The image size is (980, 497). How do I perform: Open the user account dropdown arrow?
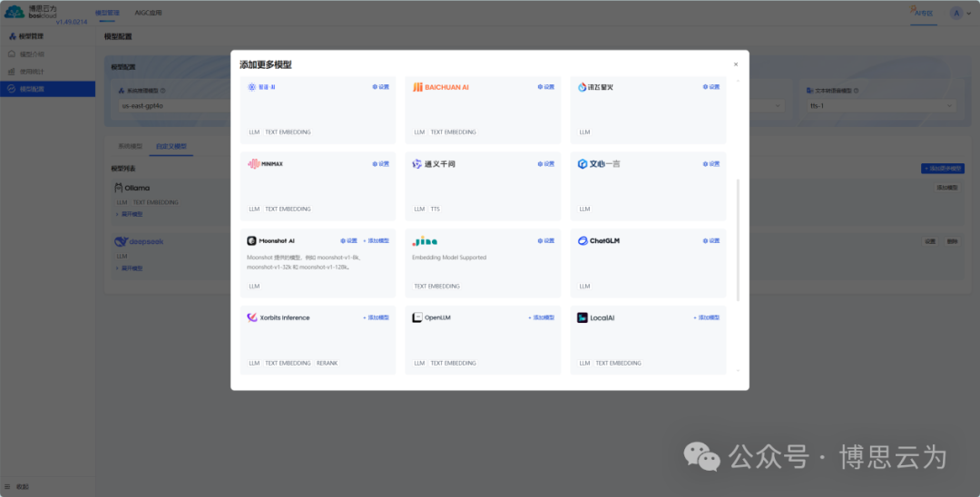969,13
